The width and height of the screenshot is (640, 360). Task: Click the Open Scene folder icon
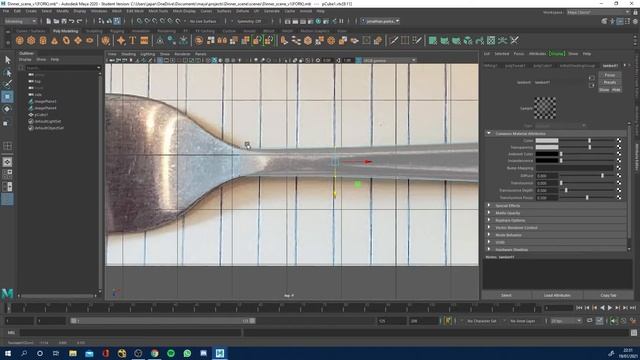tap(56, 21)
